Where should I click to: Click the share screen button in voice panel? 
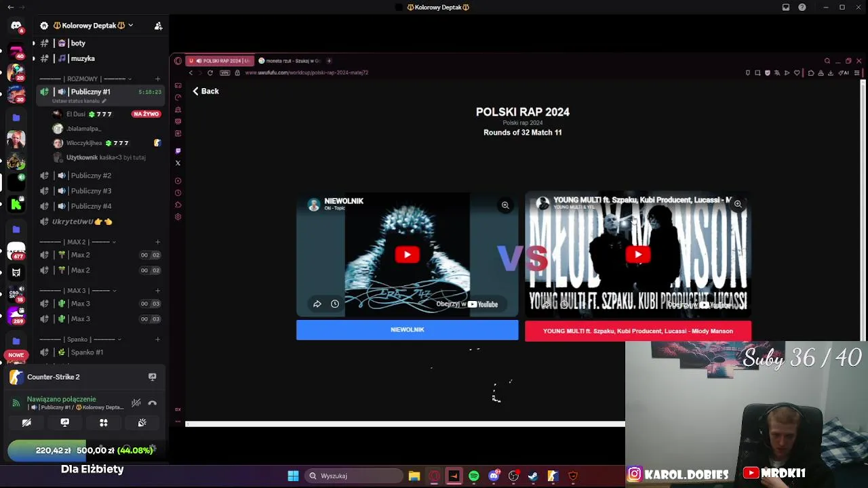tap(65, 422)
